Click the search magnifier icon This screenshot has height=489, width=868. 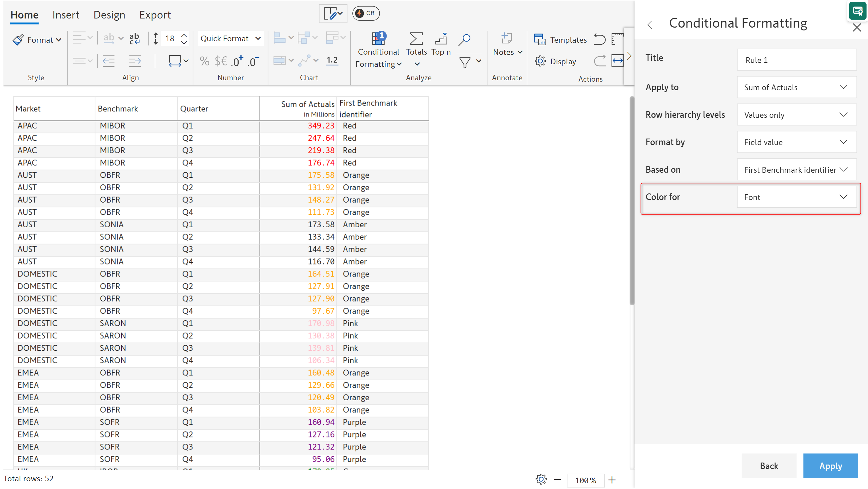coord(464,39)
